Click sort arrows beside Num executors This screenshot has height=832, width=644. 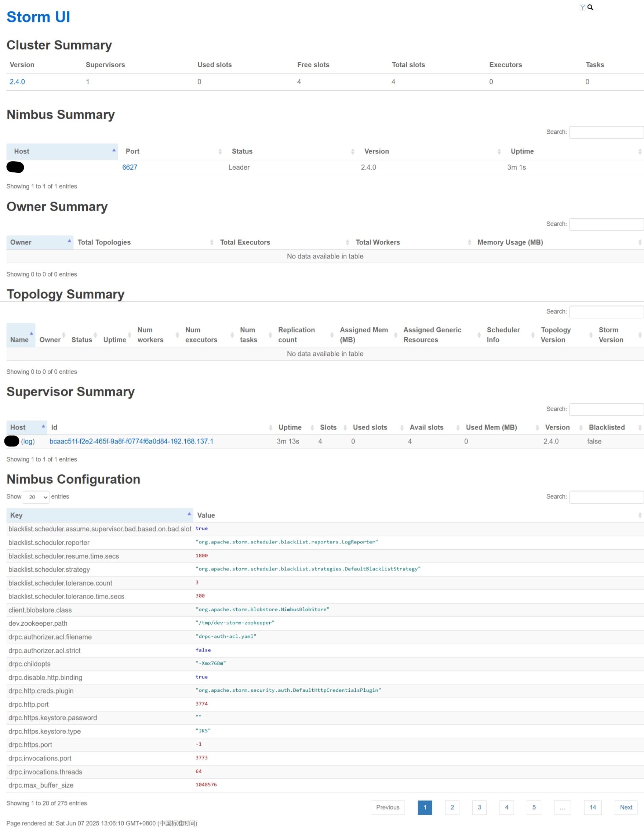pos(232,335)
